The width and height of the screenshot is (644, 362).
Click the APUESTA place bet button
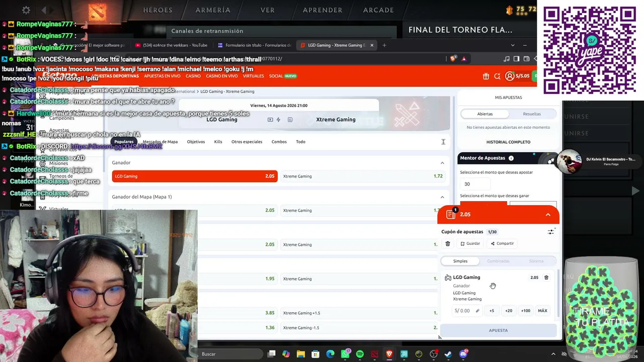[x=498, y=330]
